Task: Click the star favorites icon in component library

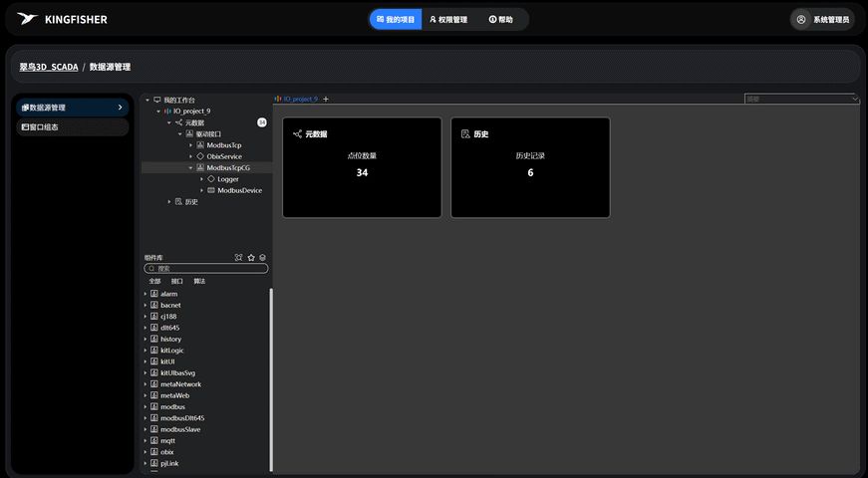Action: point(251,257)
